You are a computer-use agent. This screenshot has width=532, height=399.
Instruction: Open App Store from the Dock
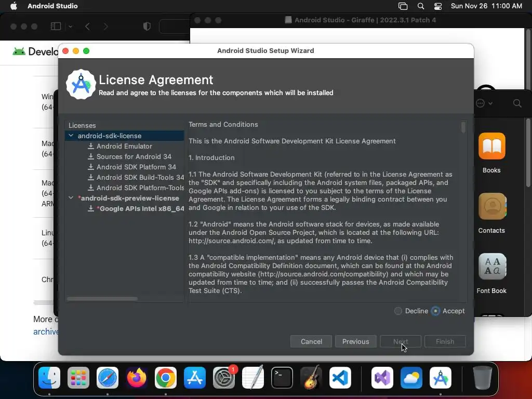(195, 378)
